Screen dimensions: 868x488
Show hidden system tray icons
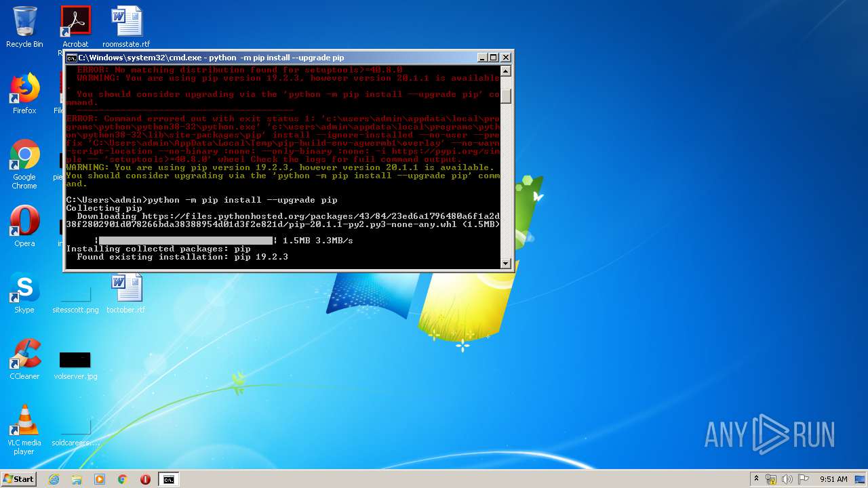pyautogui.click(x=756, y=479)
